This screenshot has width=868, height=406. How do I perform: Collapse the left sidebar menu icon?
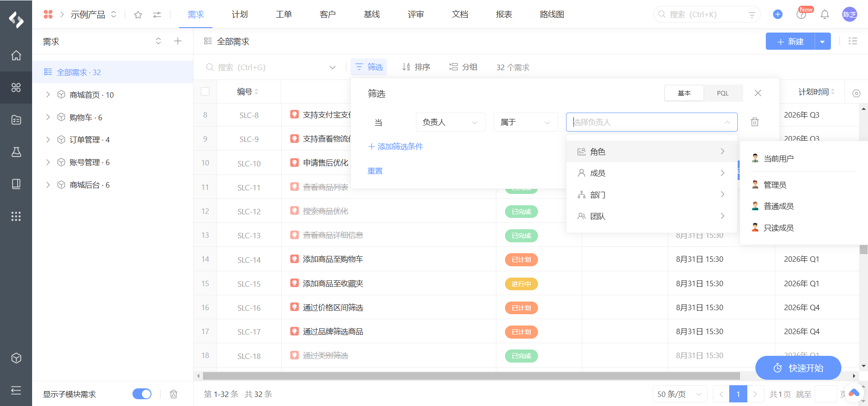click(x=16, y=390)
